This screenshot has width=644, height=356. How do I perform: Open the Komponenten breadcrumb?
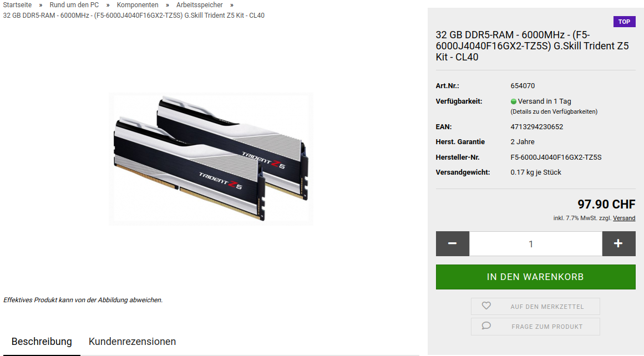[x=138, y=5]
